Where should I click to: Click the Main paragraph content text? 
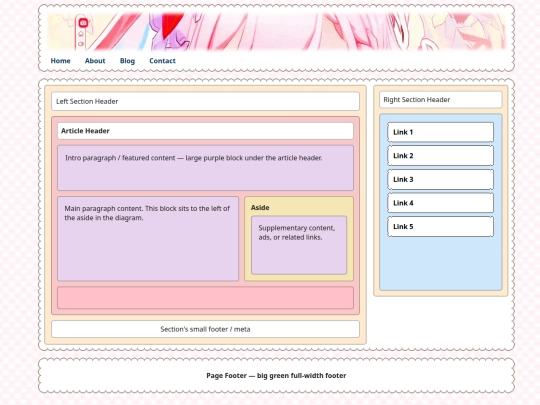[x=147, y=213]
